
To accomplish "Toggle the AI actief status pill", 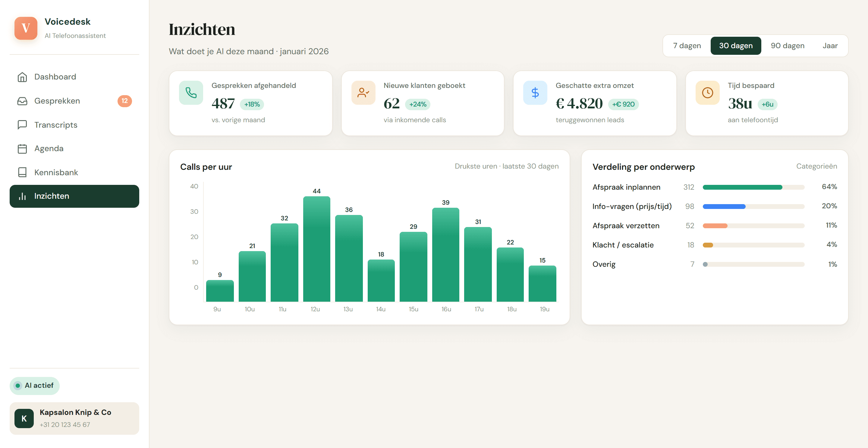I will pyautogui.click(x=35, y=386).
